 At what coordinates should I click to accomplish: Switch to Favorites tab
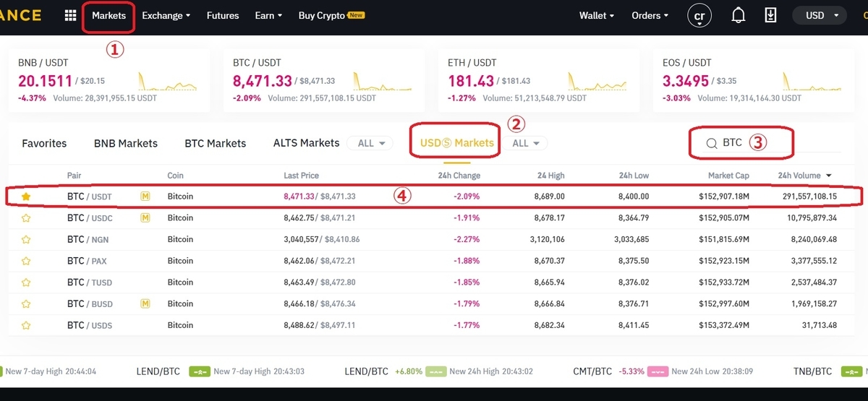[x=44, y=143]
